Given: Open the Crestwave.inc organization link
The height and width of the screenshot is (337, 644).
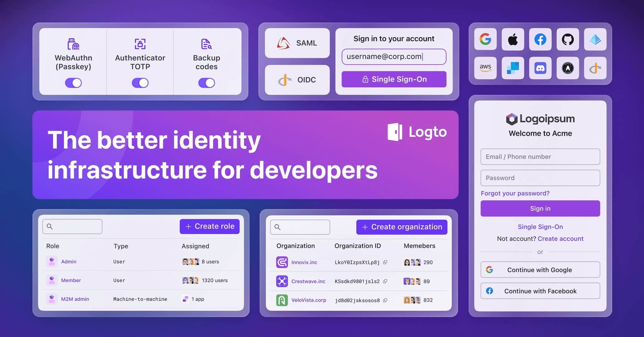Looking at the screenshot, I should click(x=308, y=281).
